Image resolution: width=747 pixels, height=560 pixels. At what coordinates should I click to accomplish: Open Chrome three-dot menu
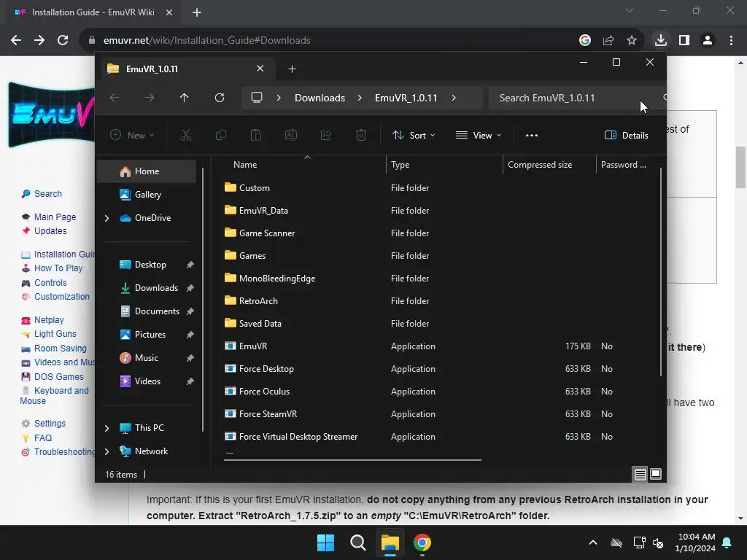click(x=731, y=40)
